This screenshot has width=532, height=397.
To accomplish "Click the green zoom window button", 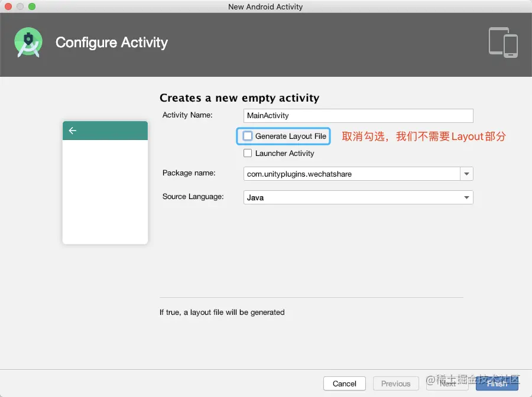I will tap(32, 6).
